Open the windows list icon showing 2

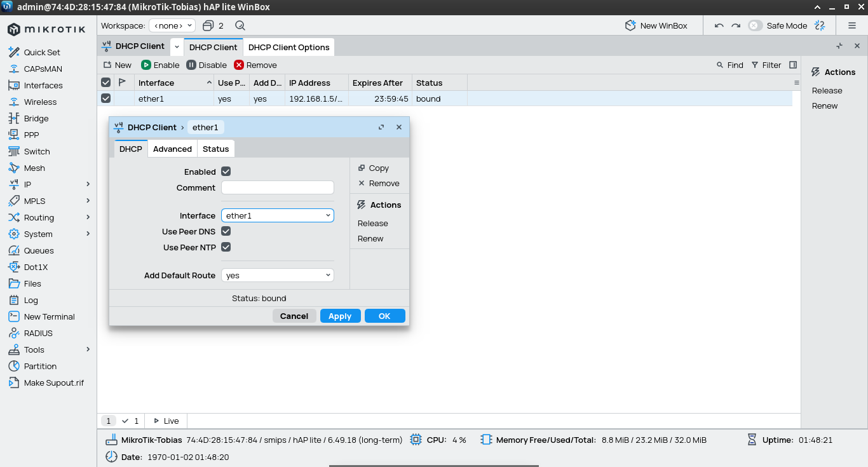pyautogui.click(x=208, y=25)
